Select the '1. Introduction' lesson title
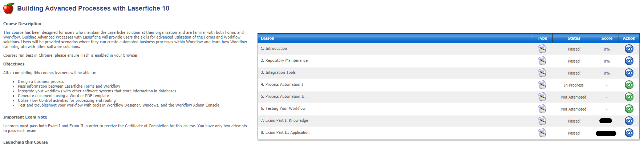 point(274,48)
